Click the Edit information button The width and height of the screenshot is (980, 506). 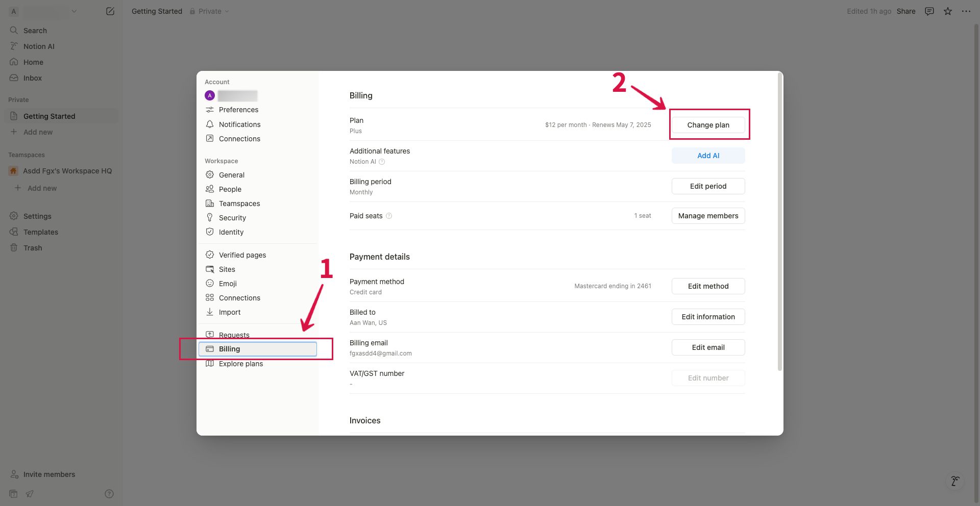pos(708,317)
